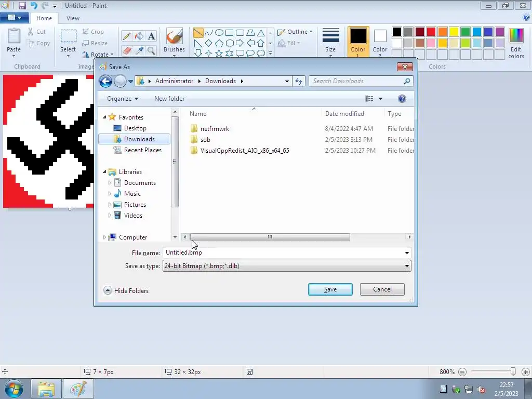Screen dimensions: 532x399
Task: Select Recent Places in Favorites
Action: [x=142, y=150]
